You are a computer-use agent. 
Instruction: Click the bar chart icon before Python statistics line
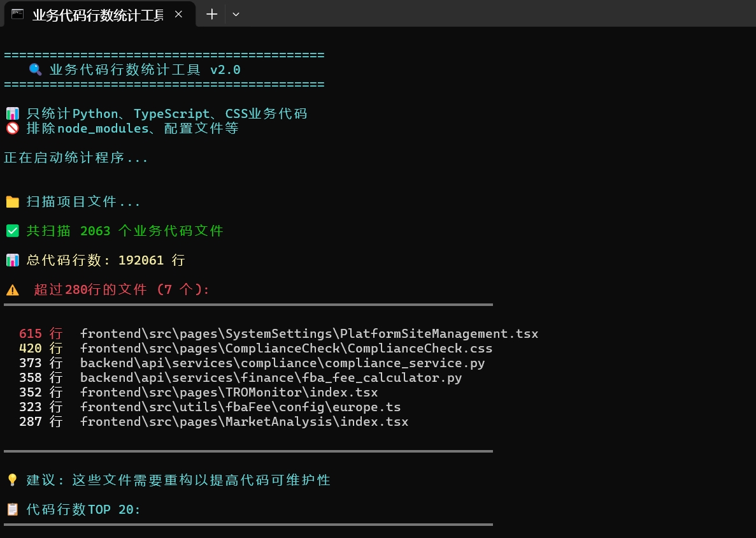coord(11,113)
